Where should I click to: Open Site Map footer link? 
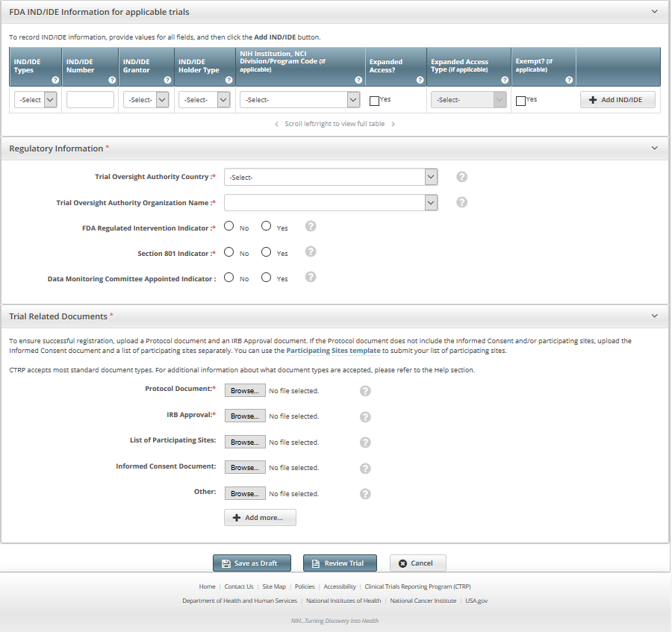[x=274, y=586]
